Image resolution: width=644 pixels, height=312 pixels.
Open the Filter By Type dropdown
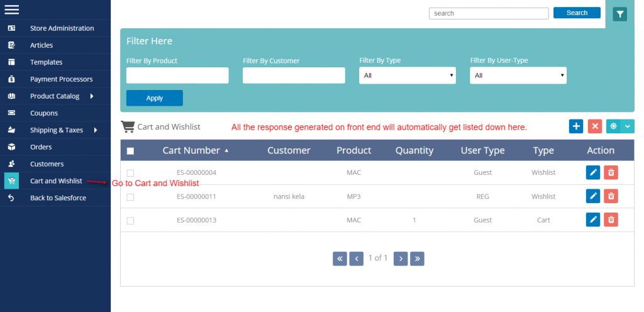[407, 75]
